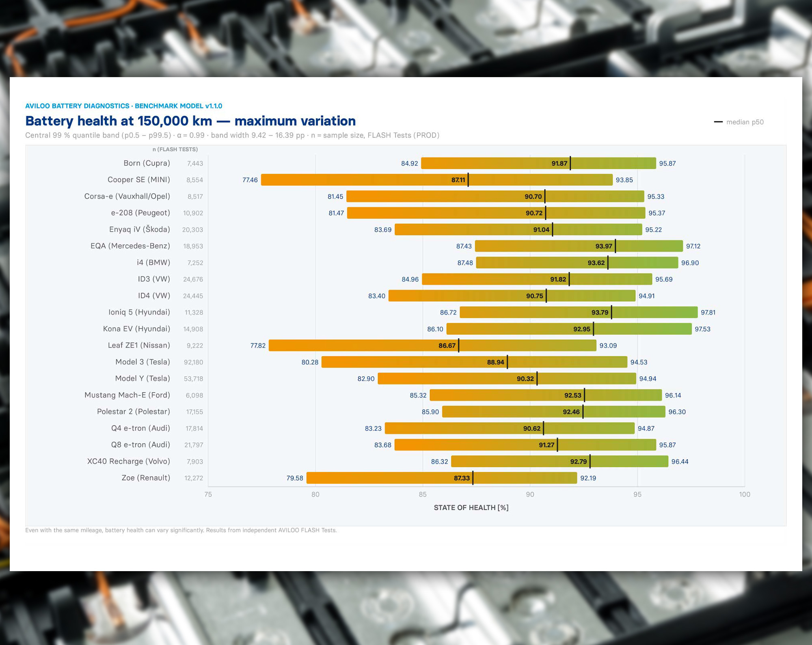Click the "Enyaq iV (Škoda)" row label

click(x=140, y=229)
